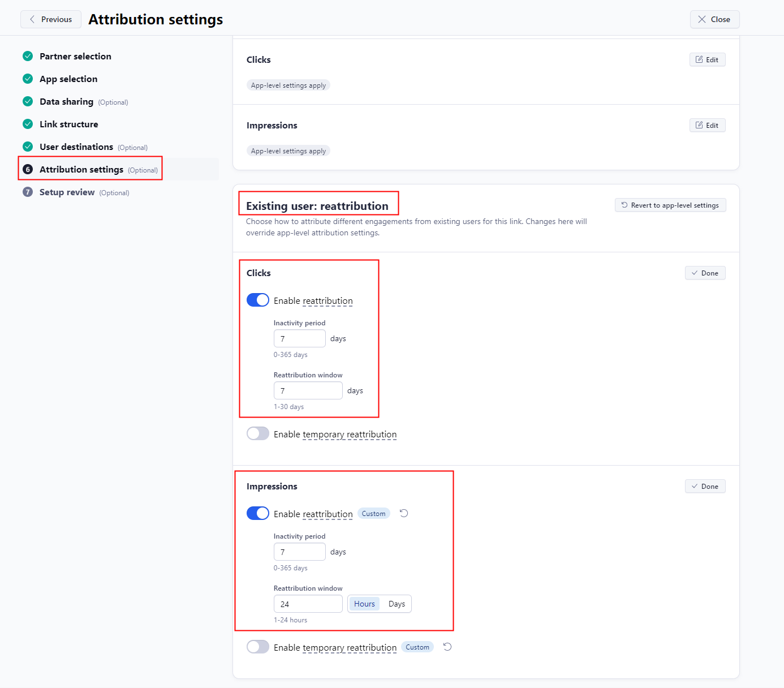Click the 24-hour Reattribution window input field

(x=308, y=604)
